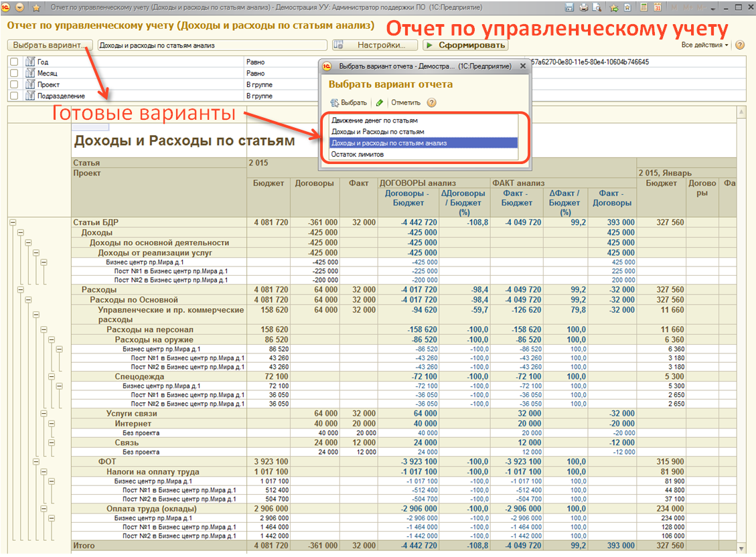
Task: Open the calendar icon in title bar
Action: pos(658,7)
